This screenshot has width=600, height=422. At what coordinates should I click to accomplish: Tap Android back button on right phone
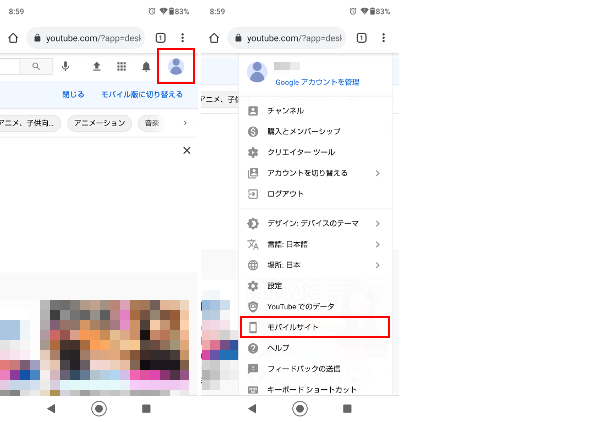coord(252,409)
